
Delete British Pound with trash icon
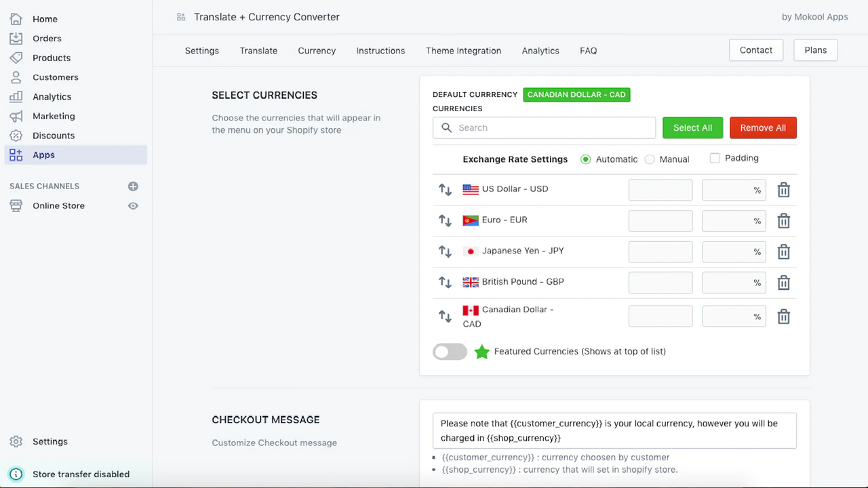coord(783,282)
